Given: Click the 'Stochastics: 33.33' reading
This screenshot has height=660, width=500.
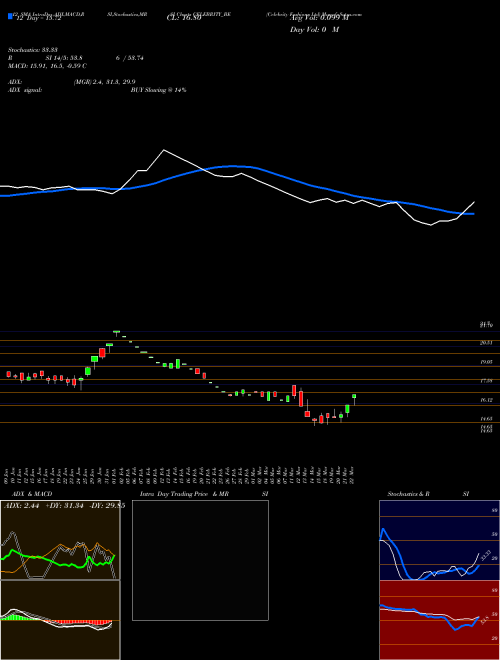Looking at the screenshot, I should click(33, 50).
